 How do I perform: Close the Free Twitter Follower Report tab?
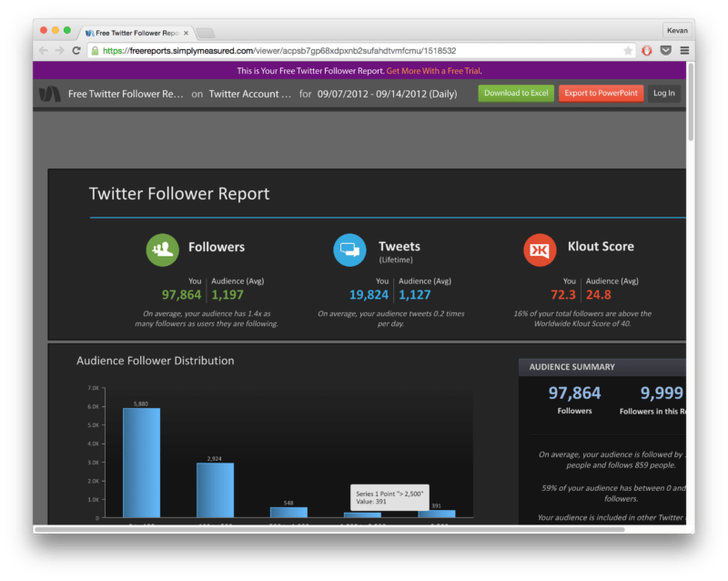(187, 33)
